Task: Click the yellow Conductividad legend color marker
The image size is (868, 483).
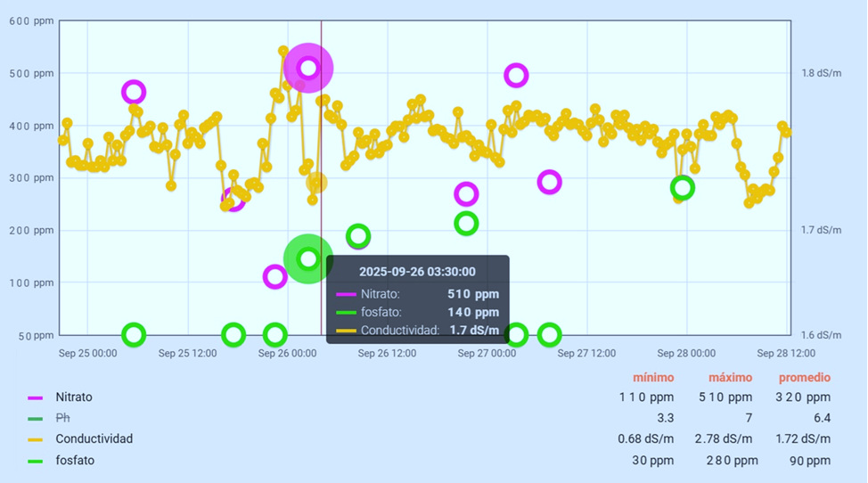Action: tap(36, 439)
